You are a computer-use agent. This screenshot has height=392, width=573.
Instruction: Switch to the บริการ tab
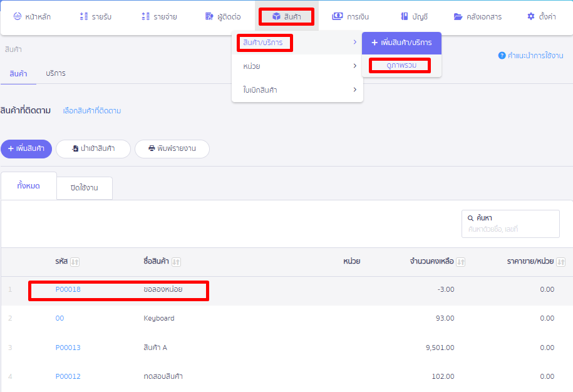56,73
